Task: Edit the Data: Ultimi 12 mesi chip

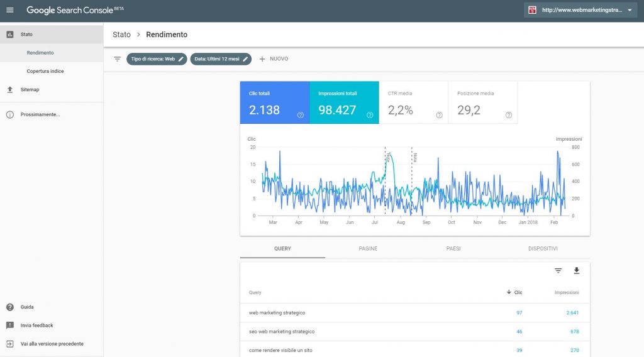Action: (x=221, y=59)
